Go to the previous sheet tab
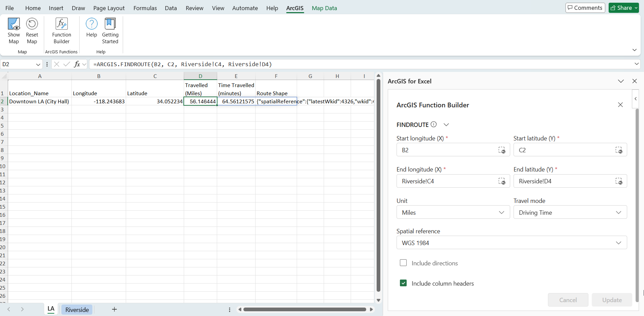The width and height of the screenshot is (644, 316). click(x=9, y=309)
